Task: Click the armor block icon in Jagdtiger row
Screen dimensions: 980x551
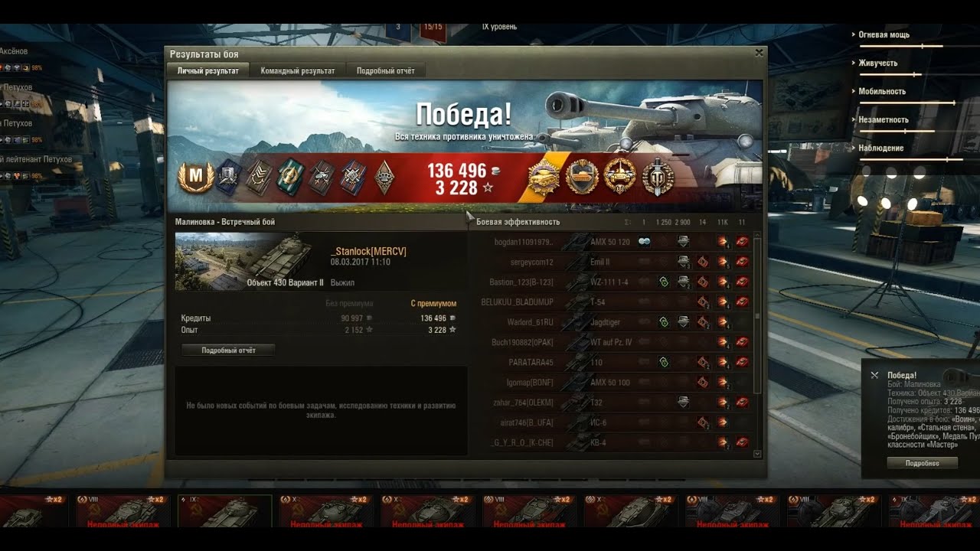Action: pos(683,321)
